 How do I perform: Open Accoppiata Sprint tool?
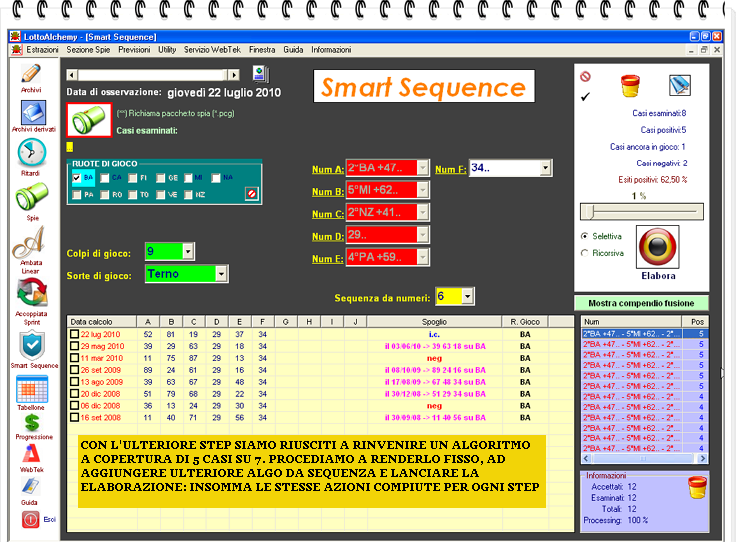click(32, 293)
